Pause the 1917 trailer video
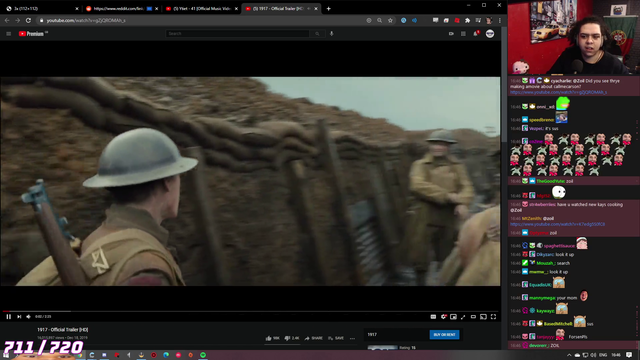This screenshot has height=360, width=640. [x=9, y=317]
